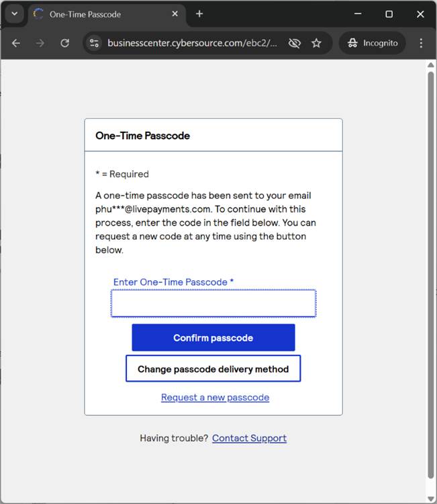
Task: Bookmark this page with the star icon
Action: [316, 43]
